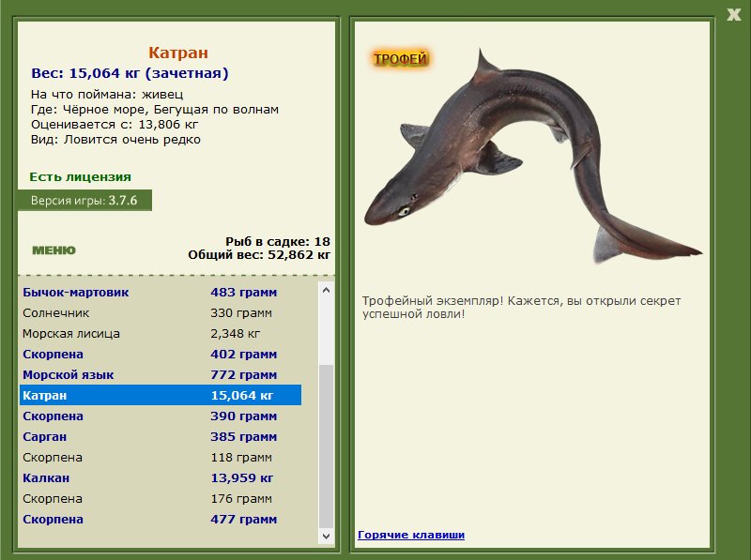
Task: Click the Рыб в садке: 18 text
Action: 278,241
